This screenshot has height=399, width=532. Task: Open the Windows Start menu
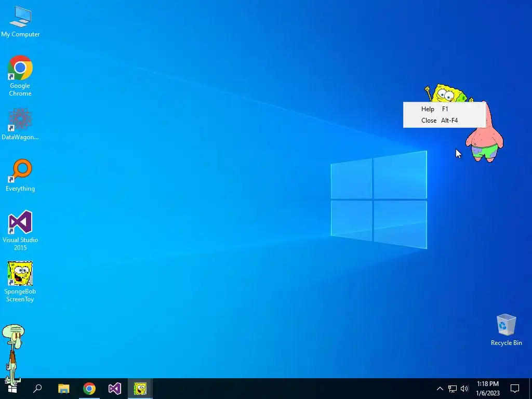click(12, 389)
